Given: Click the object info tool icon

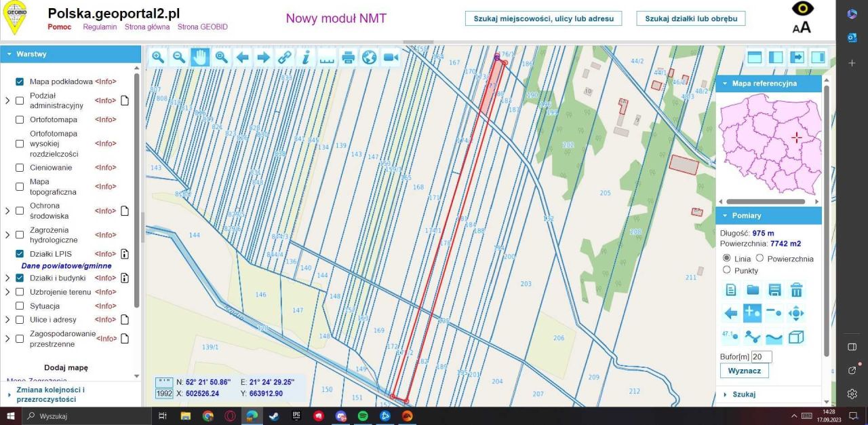Looking at the screenshot, I should coord(306,58).
